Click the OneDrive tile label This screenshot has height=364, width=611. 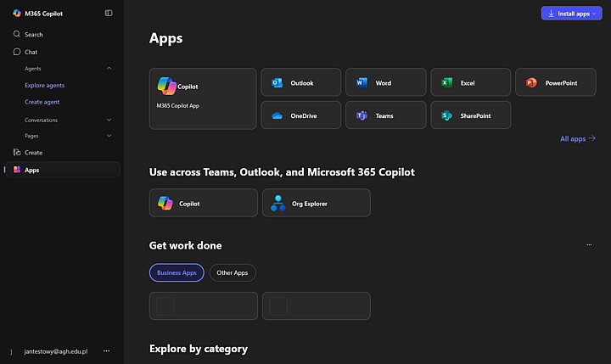click(x=304, y=115)
